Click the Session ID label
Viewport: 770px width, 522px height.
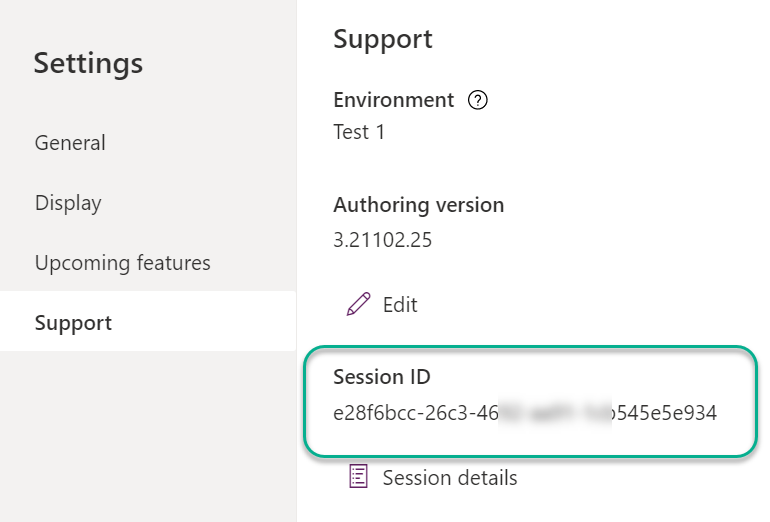point(382,377)
